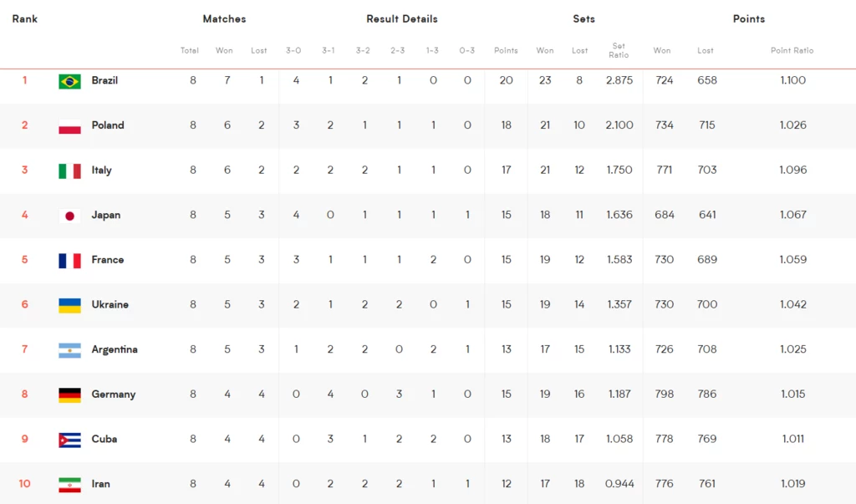Click the Ukraine flag icon
Viewport: 856px width, 504px height.
pos(70,305)
